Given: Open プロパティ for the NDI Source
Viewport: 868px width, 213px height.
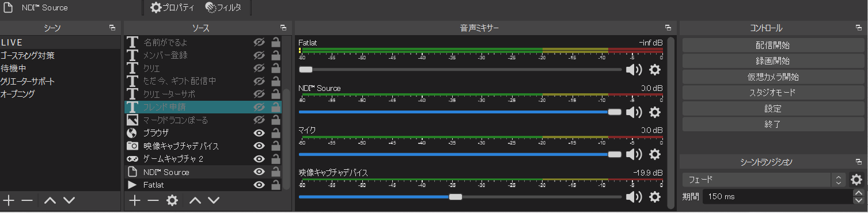Looking at the screenshot, I should coord(172,8).
